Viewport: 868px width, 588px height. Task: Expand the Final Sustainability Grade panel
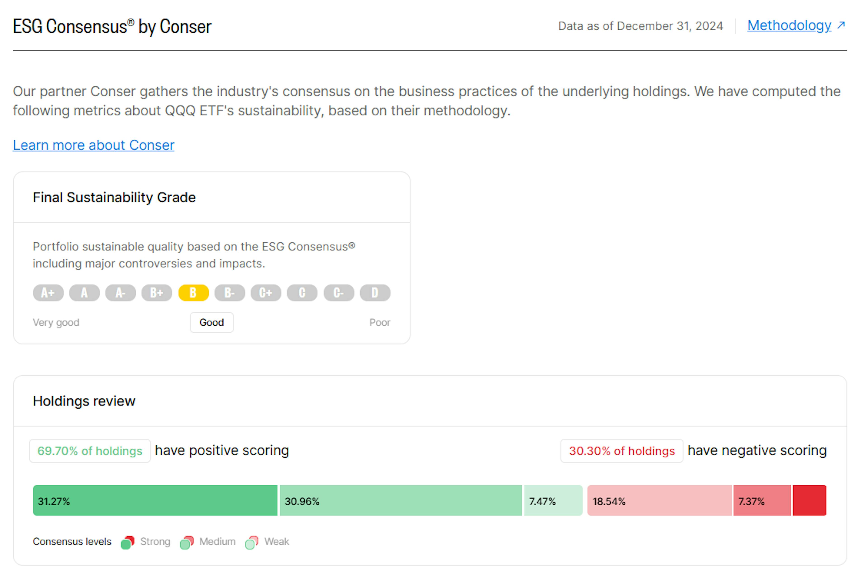[114, 197]
